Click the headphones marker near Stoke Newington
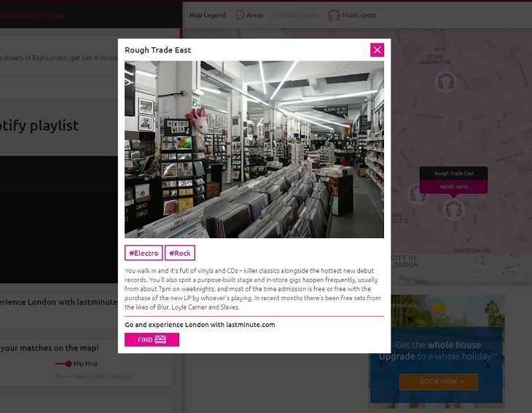 pyautogui.click(x=445, y=82)
